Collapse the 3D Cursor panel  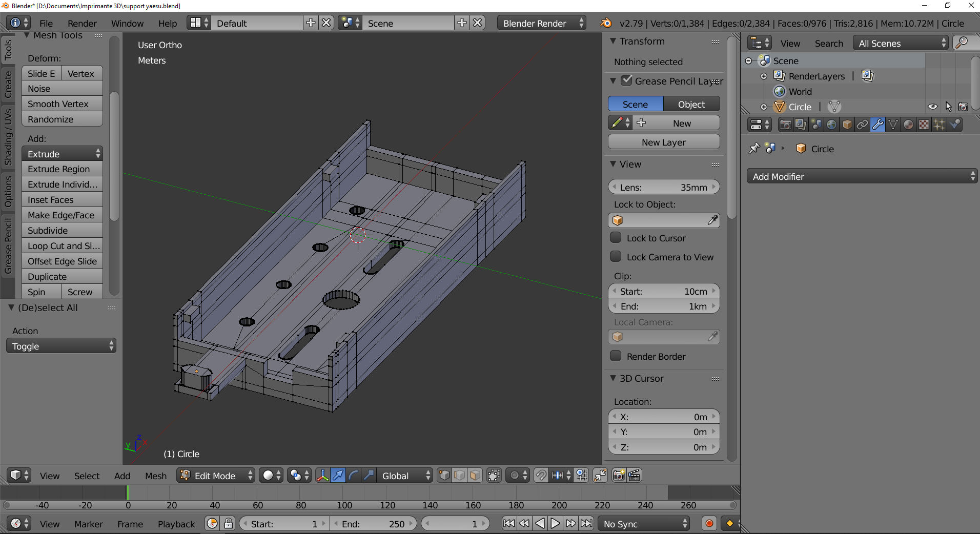[613, 378]
